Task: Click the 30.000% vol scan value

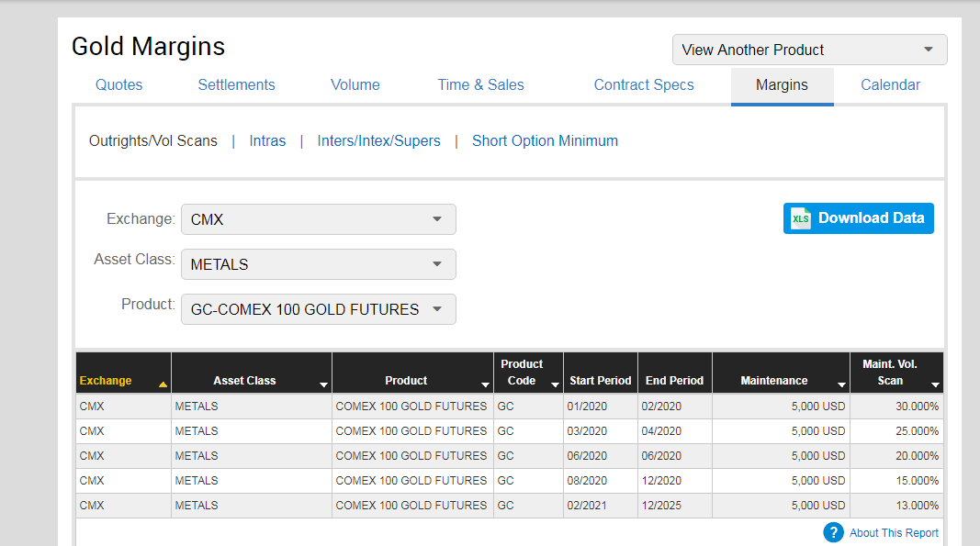Action: tap(917, 407)
